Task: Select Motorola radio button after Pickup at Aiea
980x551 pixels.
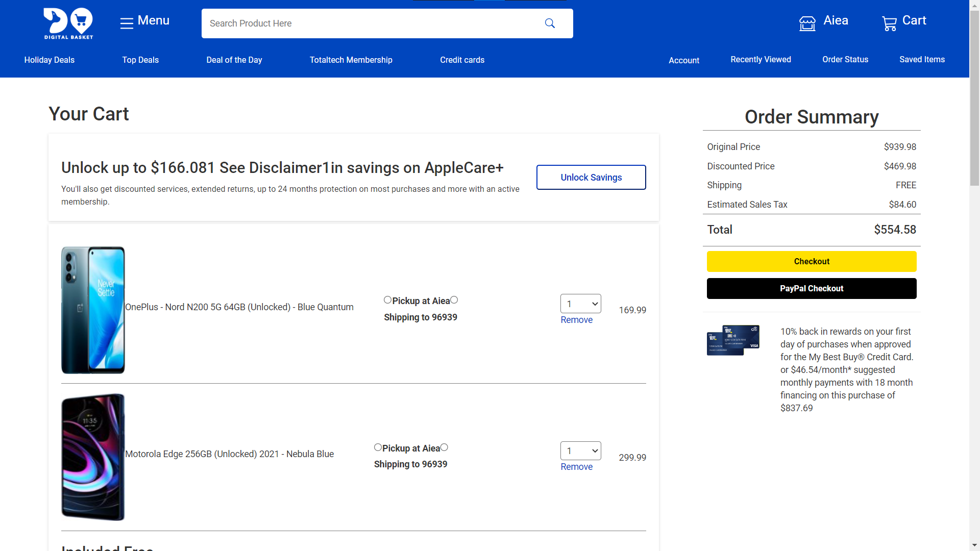Action: click(444, 447)
